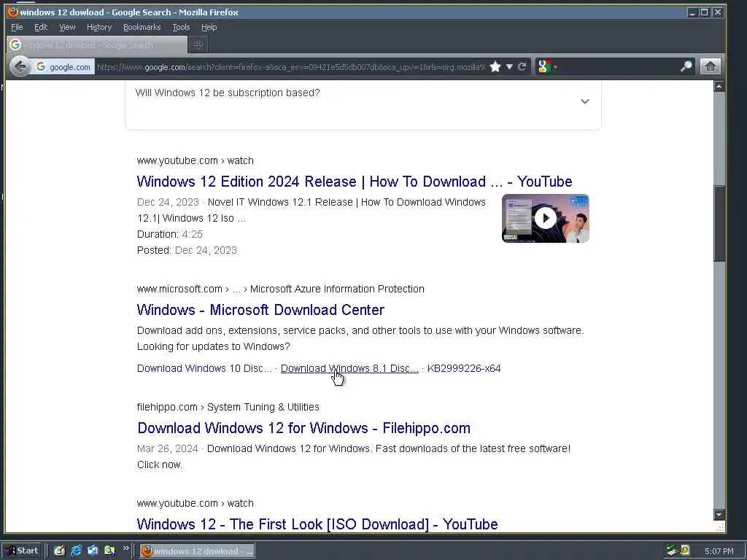Open 'Windows 12 Edition 2024 Release' YouTube result
This screenshot has height=560, width=747.
(x=355, y=182)
